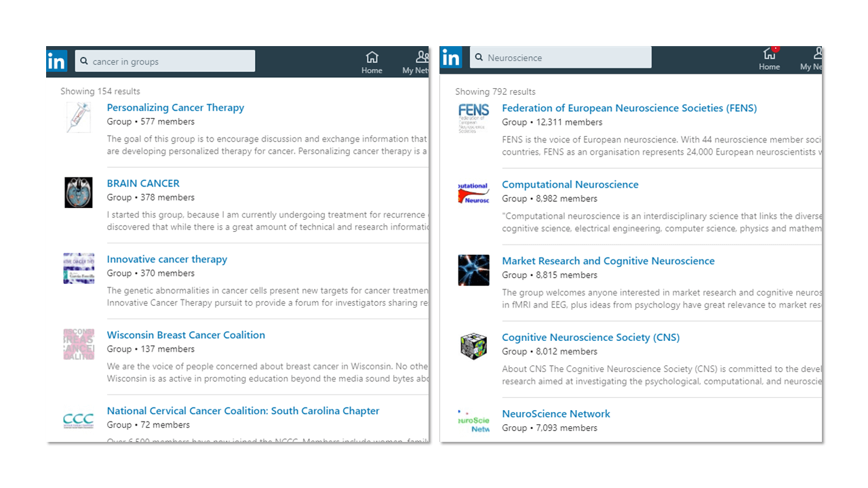Open the Personalizing Cancer Therapy group link
Screen dimensions: 868x488
click(x=175, y=107)
